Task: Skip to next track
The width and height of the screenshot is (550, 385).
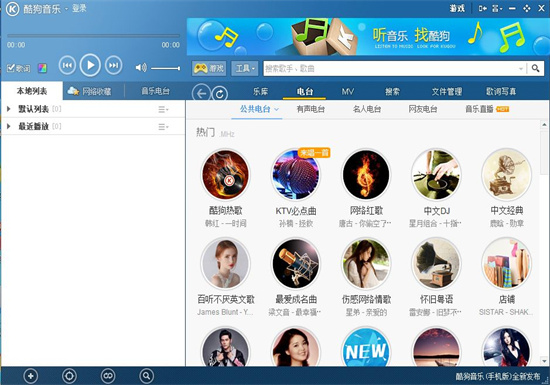Action: (x=114, y=65)
